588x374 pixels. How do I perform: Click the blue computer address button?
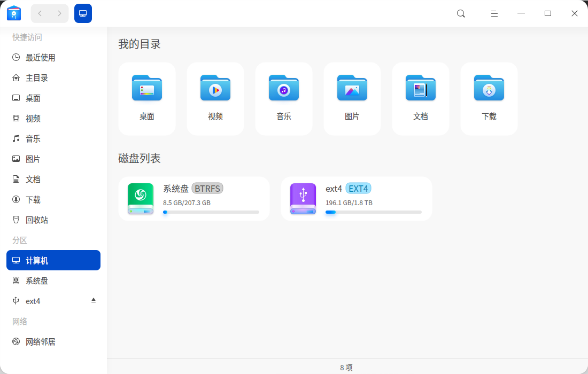pyautogui.click(x=83, y=13)
